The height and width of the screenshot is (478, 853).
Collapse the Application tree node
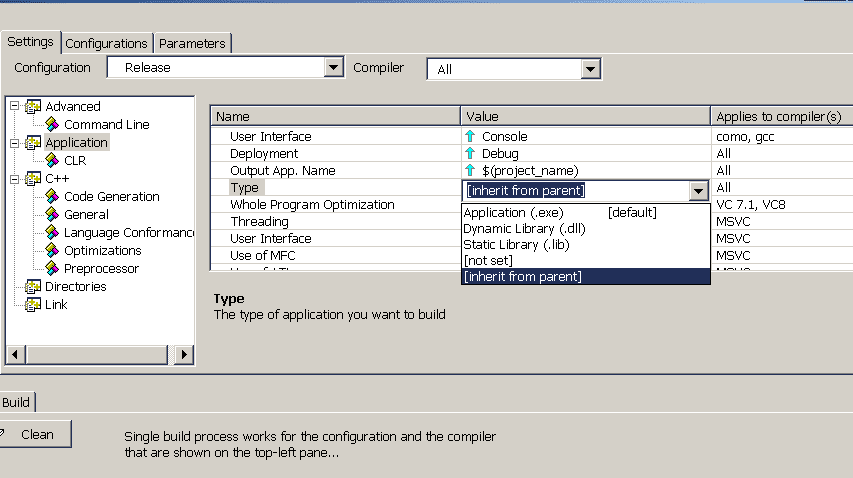[14, 143]
